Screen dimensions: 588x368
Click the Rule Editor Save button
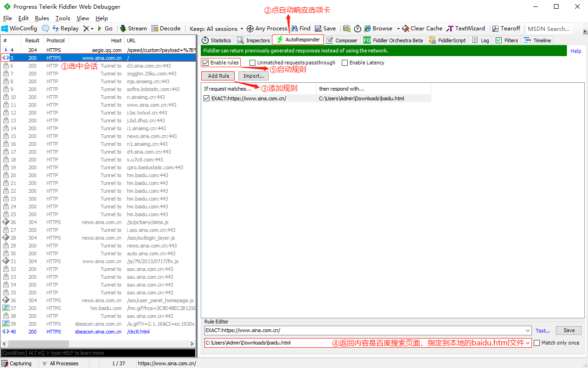[569, 330]
